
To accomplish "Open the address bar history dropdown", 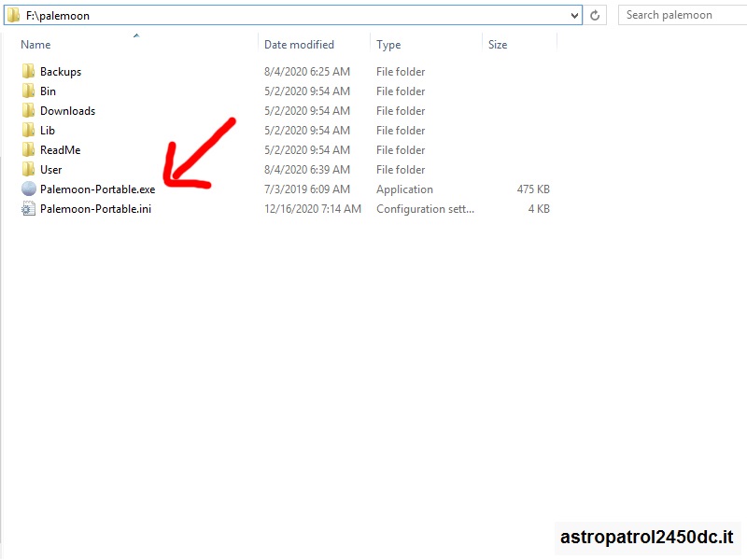I will [574, 16].
